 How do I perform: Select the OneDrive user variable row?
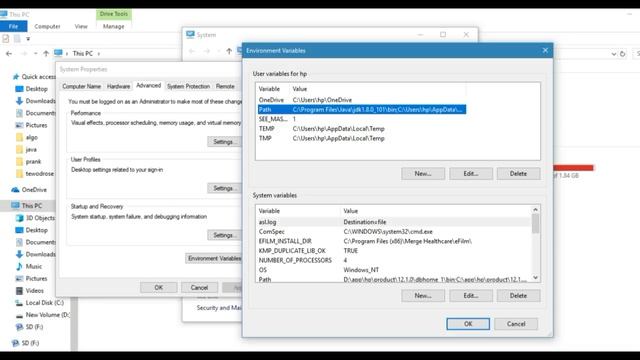(362, 100)
